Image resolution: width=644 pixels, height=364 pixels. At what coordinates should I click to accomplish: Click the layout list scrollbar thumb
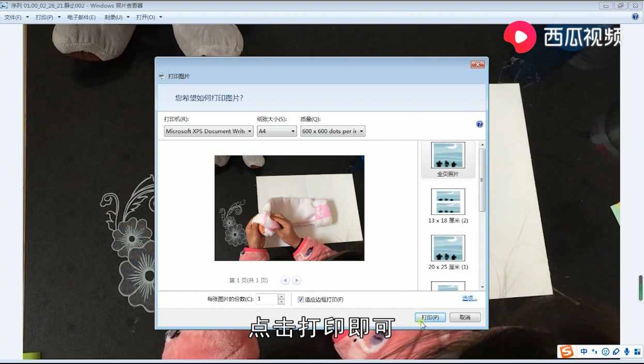pos(482,180)
